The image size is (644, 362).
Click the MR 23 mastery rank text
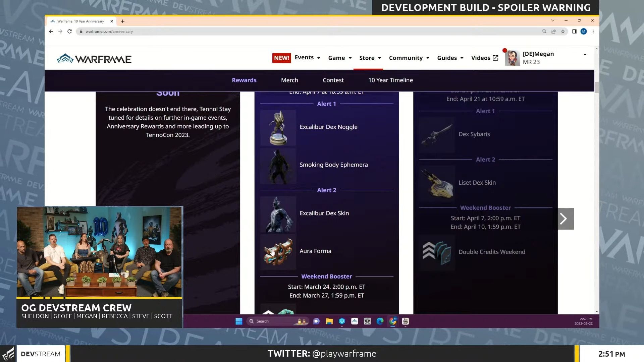(531, 62)
